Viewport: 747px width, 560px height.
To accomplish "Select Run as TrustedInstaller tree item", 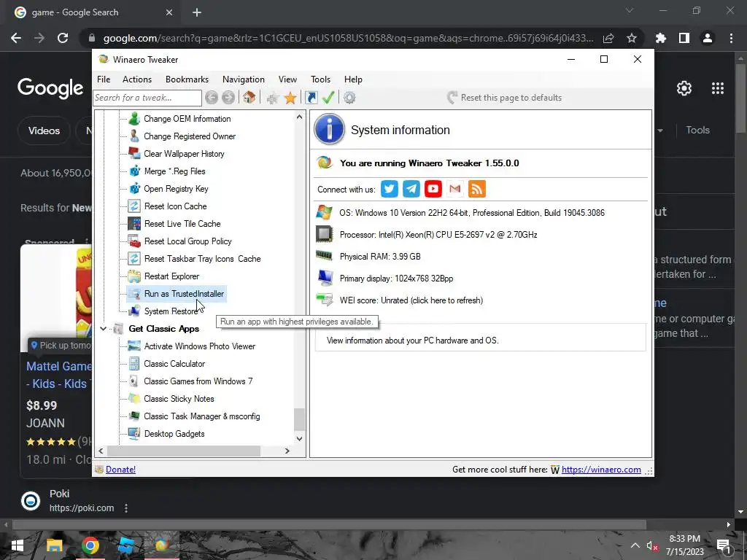I will click(x=184, y=294).
